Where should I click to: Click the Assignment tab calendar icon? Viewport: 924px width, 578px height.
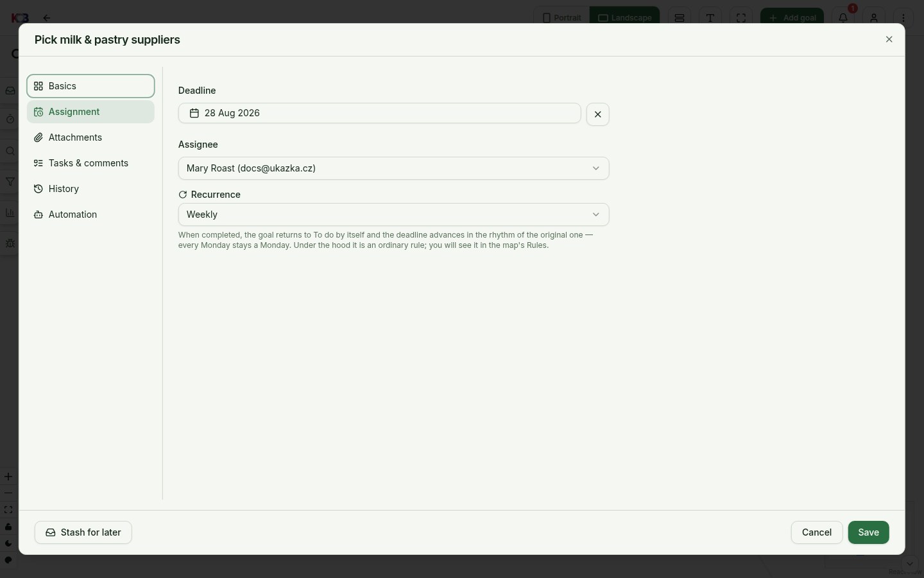click(38, 112)
